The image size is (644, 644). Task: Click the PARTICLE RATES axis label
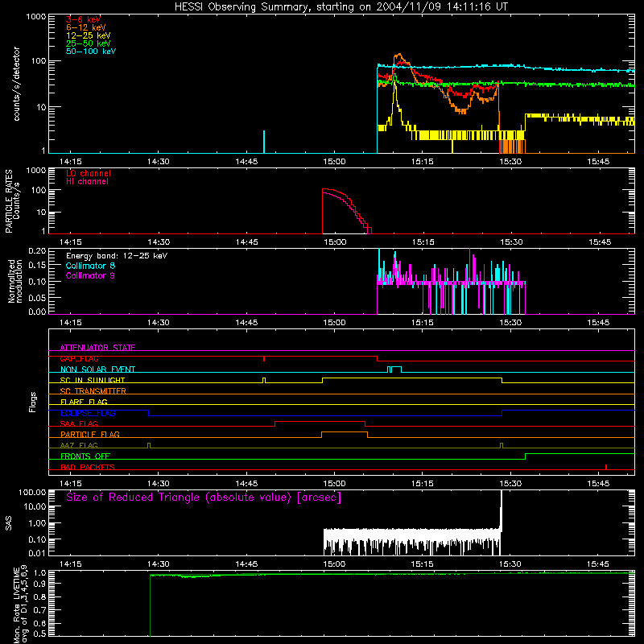click(x=12, y=201)
